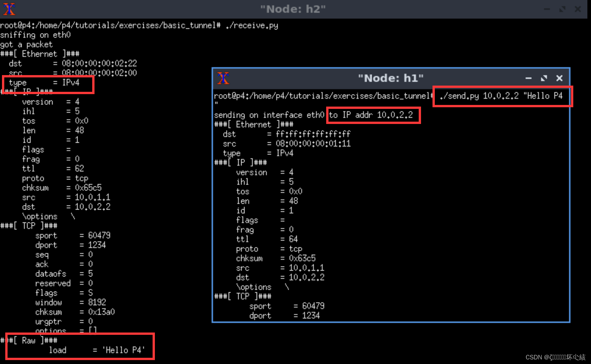Image resolution: width=591 pixels, height=364 pixels.
Task: Click "type = IPv4" in h1 terminal
Action: pyautogui.click(x=258, y=153)
